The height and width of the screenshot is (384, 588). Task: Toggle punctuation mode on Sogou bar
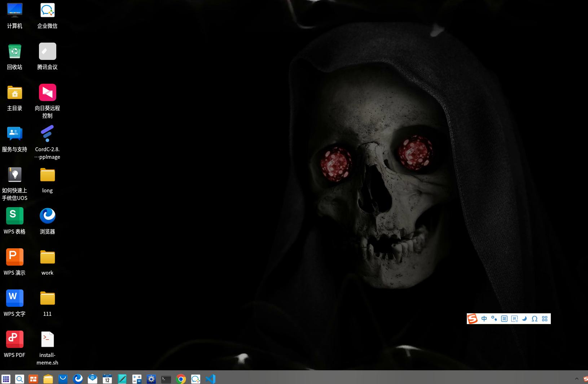tap(494, 319)
